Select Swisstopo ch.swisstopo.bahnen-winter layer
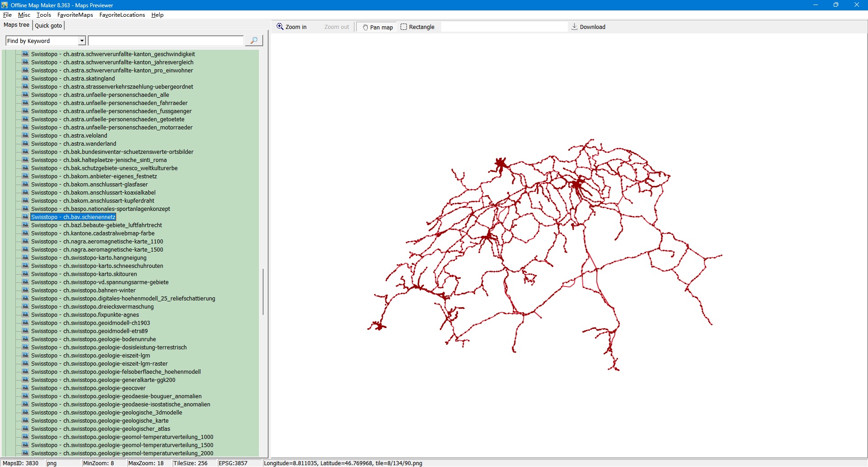 (x=83, y=291)
